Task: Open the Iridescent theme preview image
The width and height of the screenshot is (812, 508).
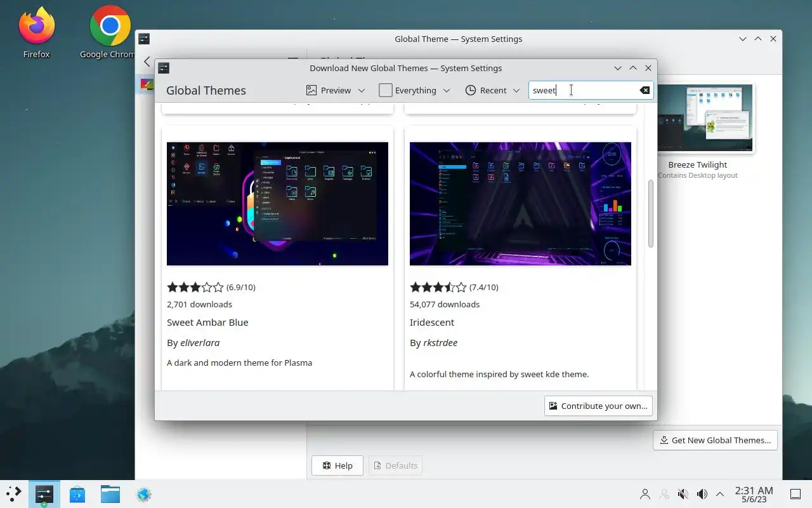Action: (520, 204)
